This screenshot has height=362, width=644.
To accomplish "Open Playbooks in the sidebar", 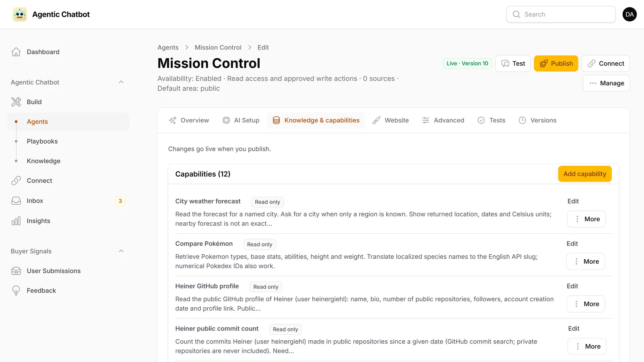I will (68, 142).
